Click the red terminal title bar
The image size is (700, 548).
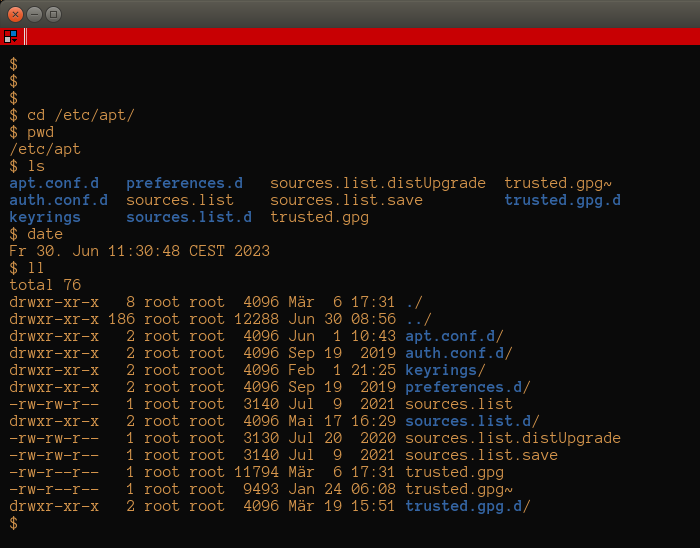pos(362,36)
